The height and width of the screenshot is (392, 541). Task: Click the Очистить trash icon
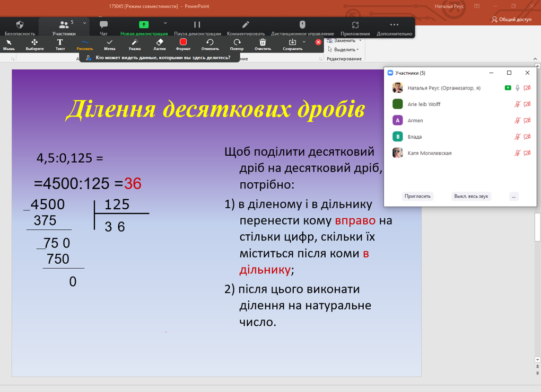[263, 44]
